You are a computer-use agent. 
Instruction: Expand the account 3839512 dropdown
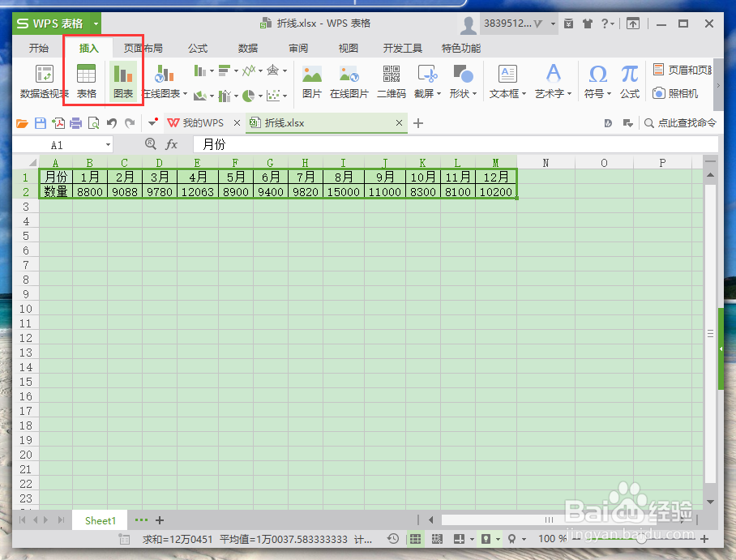pyautogui.click(x=553, y=24)
